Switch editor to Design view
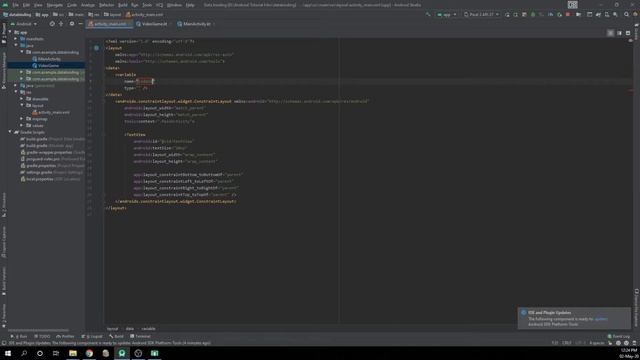The image size is (640, 360). pyautogui.click(x=628, y=33)
